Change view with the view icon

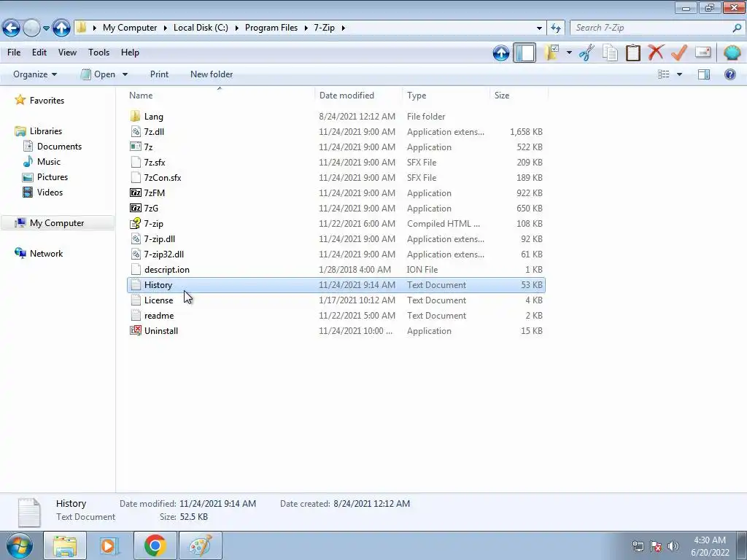tap(663, 74)
